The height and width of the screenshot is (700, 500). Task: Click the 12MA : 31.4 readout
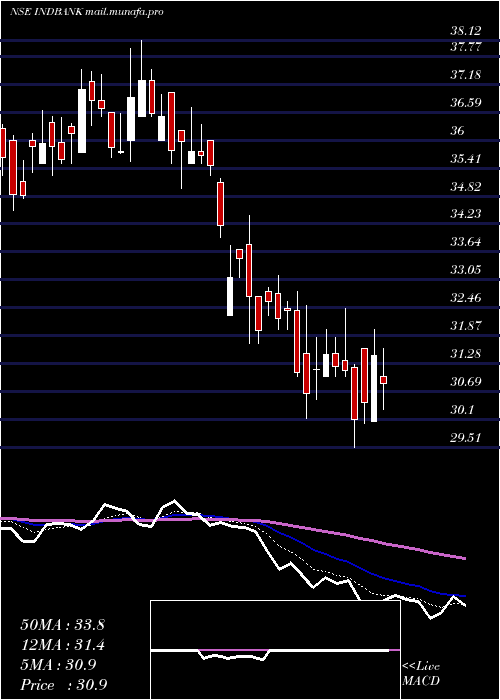(x=62, y=645)
